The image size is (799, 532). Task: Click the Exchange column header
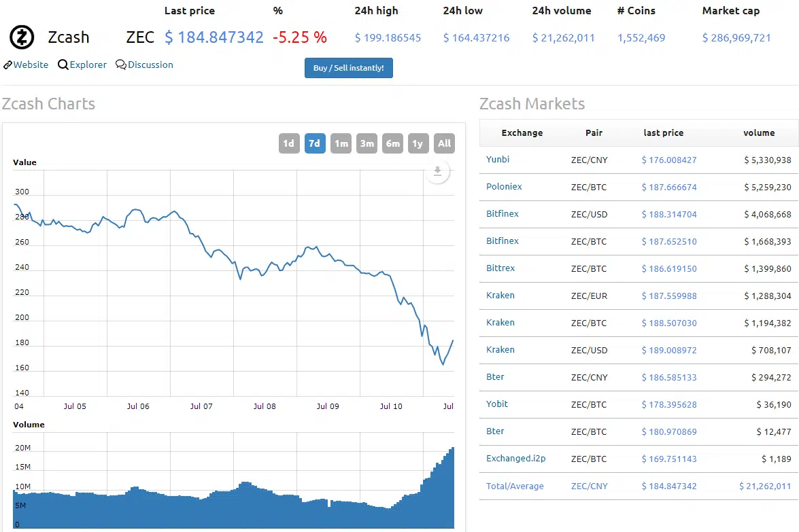(x=522, y=133)
